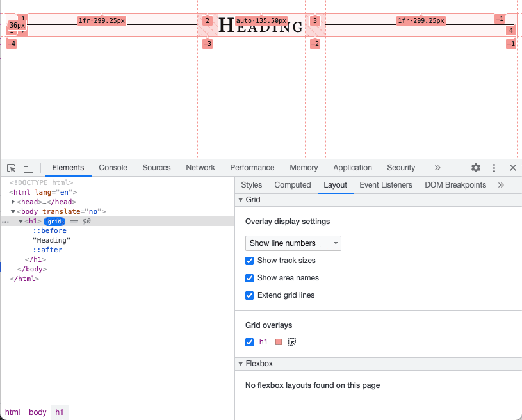
Task: Open the hidden main panel tabs chevron
Action: 437,167
